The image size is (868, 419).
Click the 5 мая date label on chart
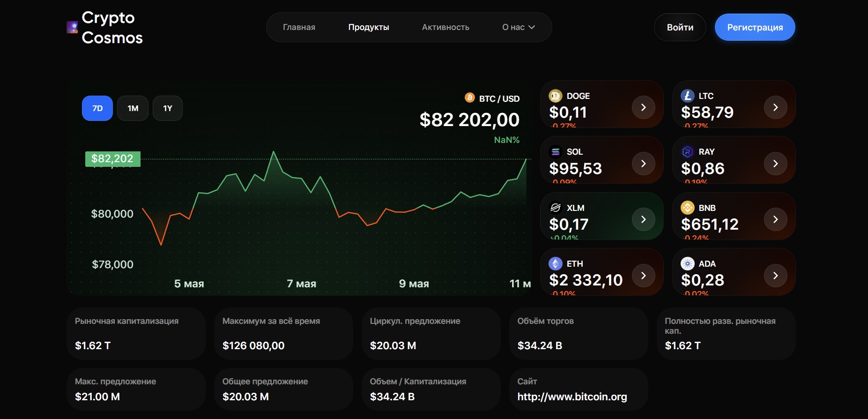point(189,284)
